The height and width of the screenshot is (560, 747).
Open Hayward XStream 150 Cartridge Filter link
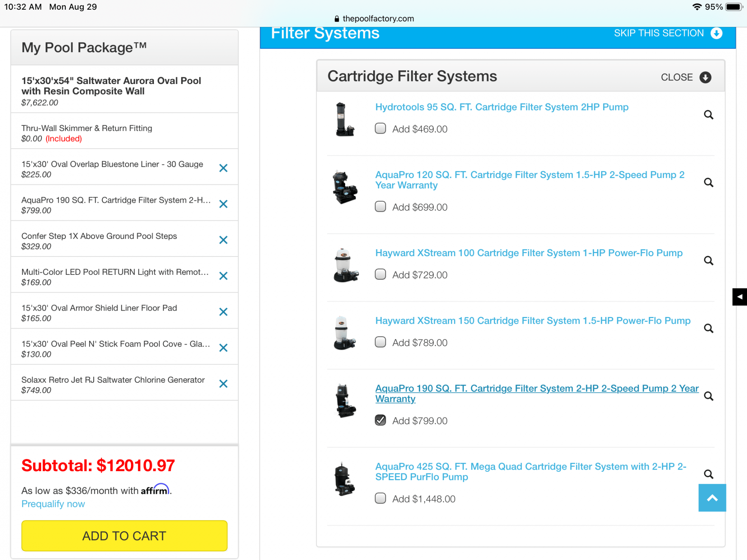pyautogui.click(x=533, y=321)
